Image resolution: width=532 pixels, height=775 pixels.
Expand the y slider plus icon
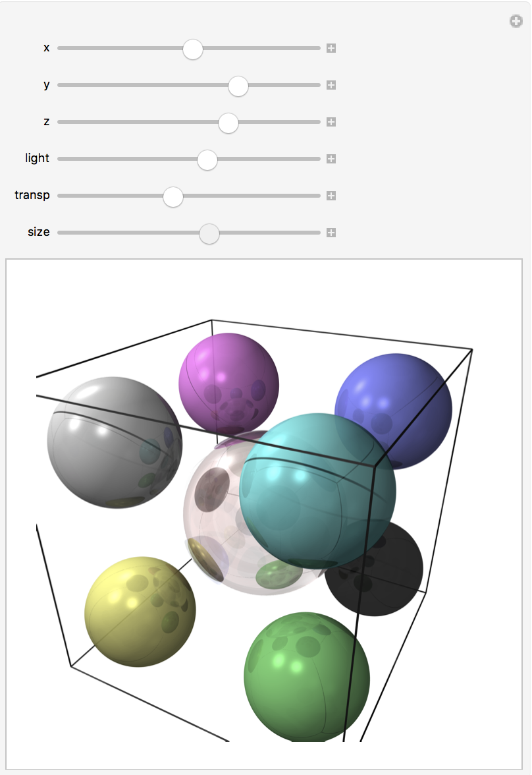point(331,85)
